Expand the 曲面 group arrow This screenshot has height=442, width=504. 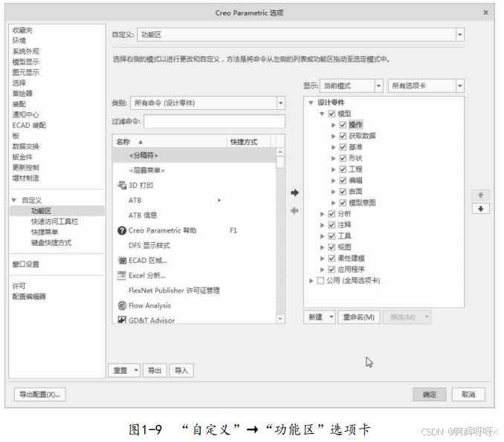(333, 192)
